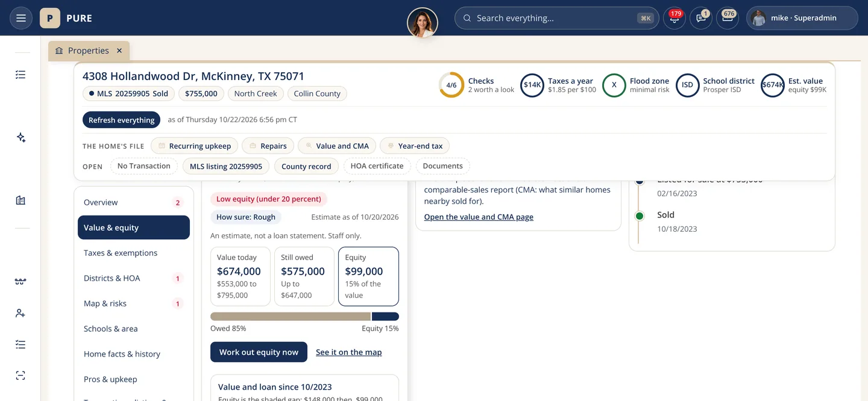Click the 4/6 Checks ring
Viewport: 868px width, 401px height.
[x=451, y=85]
